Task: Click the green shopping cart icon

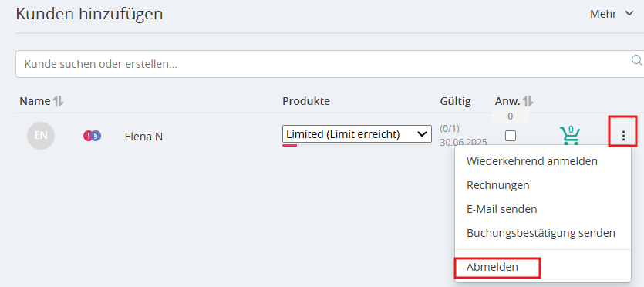Action: click(570, 135)
